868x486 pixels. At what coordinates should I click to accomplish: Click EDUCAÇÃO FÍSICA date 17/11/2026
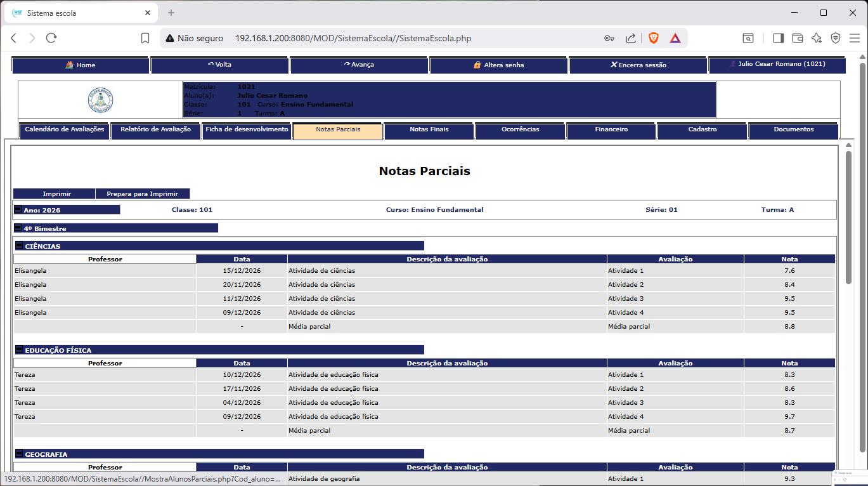[242, 389]
